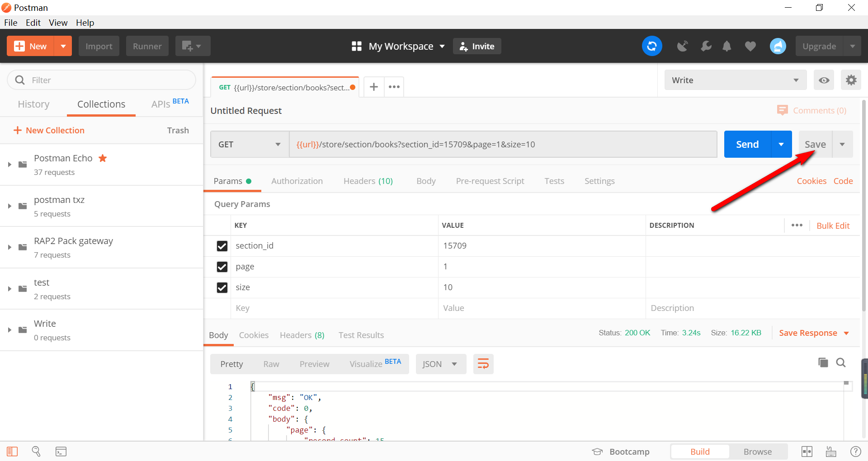Viewport: 868px width, 461px height.
Task: Click New Collection link
Action: [49, 130]
